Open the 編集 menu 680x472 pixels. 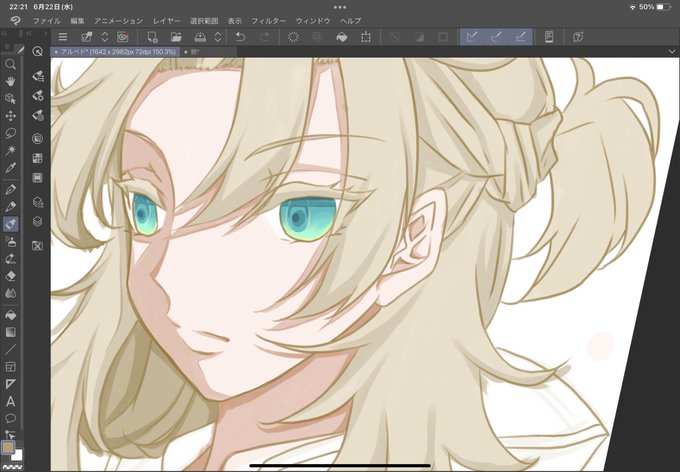click(77, 20)
